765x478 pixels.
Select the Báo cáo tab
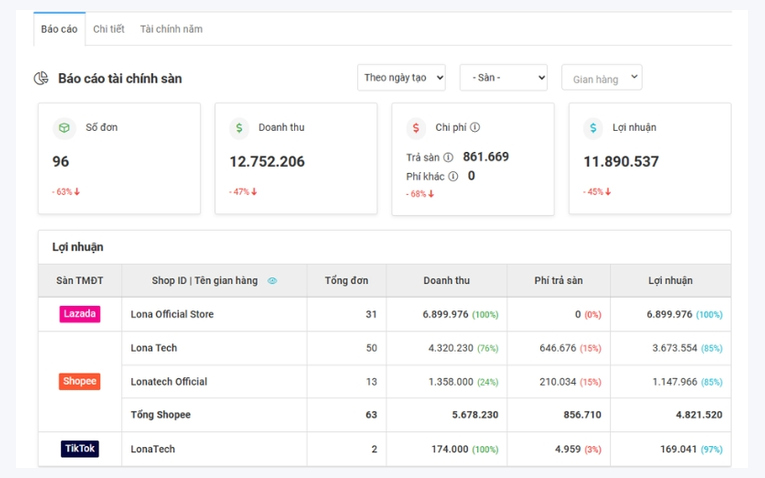(x=59, y=29)
